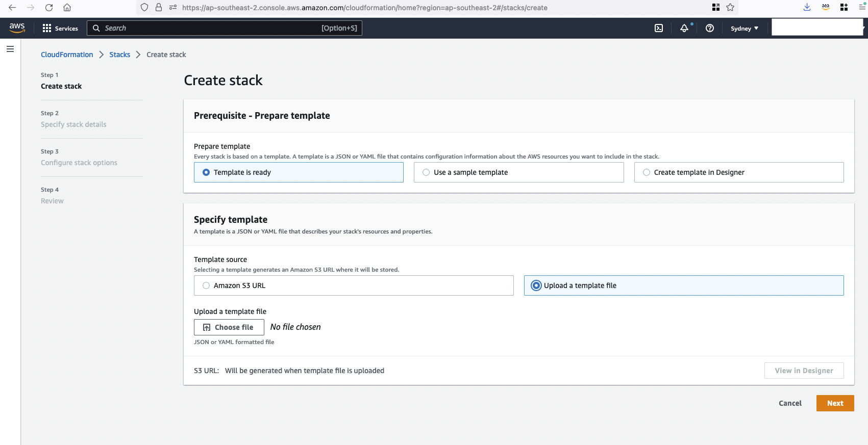Click the browser forward arrow
868x445 pixels.
31,8
